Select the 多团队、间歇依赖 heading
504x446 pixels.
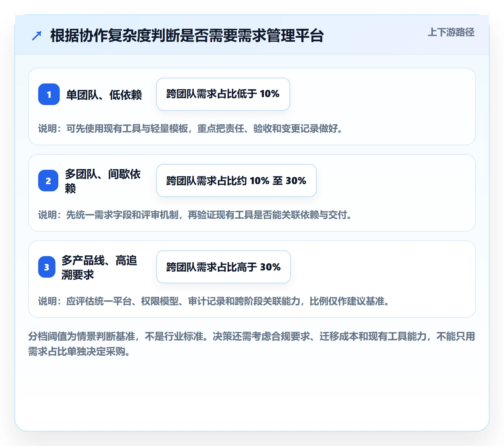tap(103, 181)
